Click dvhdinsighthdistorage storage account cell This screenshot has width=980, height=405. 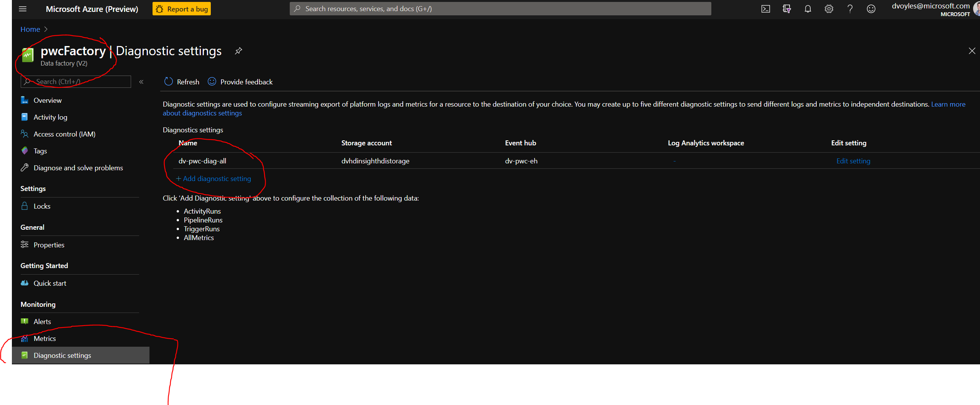375,161
